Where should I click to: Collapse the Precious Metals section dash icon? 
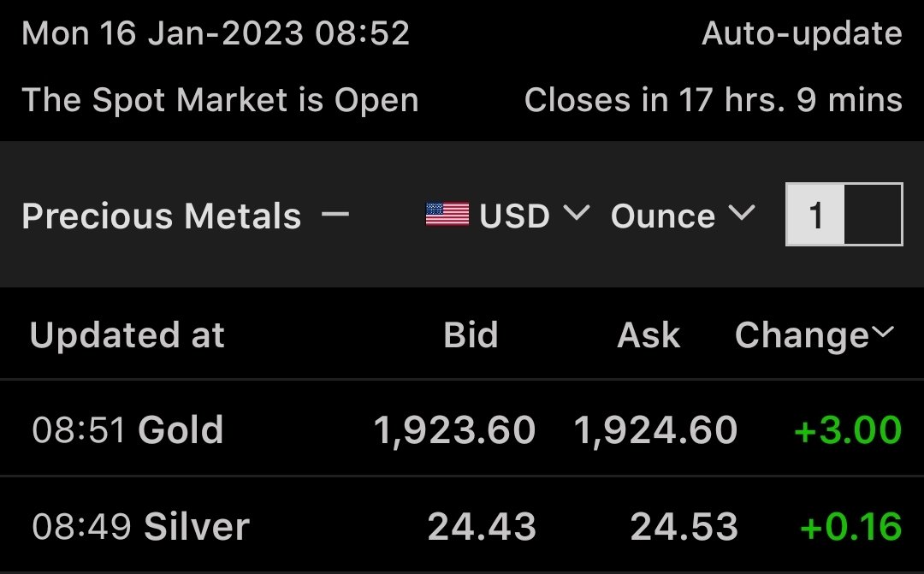[x=335, y=214]
